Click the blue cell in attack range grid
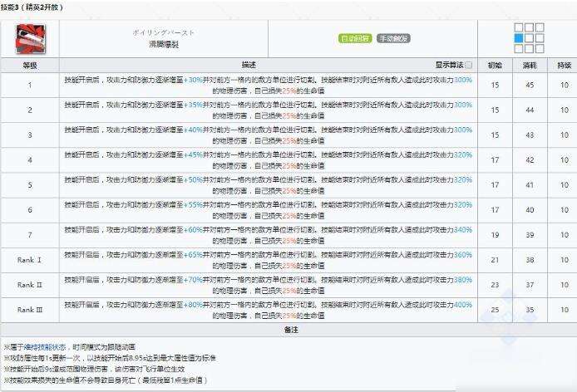This screenshot has width=577, height=392. point(519,38)
